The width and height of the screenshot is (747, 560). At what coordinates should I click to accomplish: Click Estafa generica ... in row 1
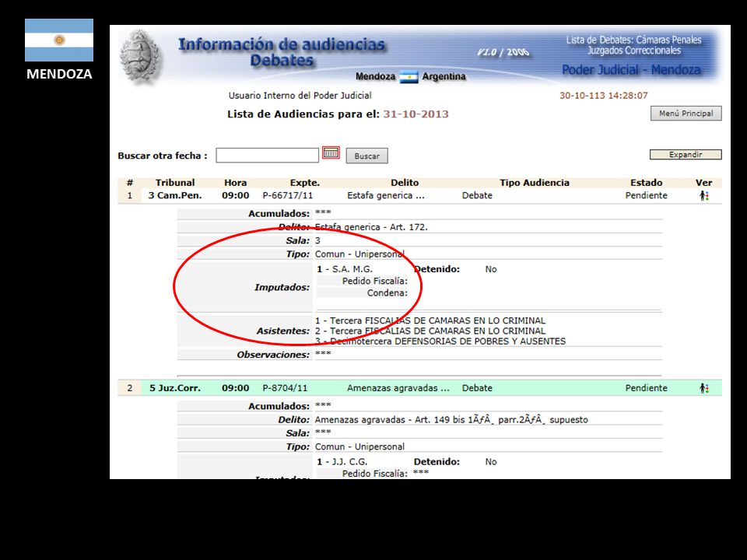pyautogui.click(x=385, y=196)
